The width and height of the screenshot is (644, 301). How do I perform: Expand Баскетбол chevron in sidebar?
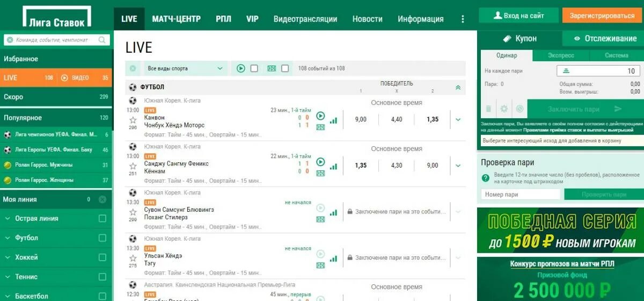coord(8,296)
